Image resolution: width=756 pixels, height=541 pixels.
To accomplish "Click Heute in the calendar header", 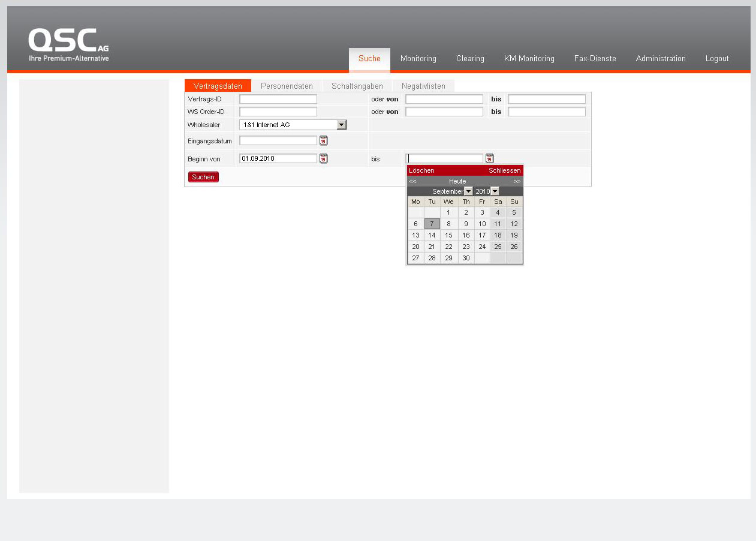I will pos(457,181).
